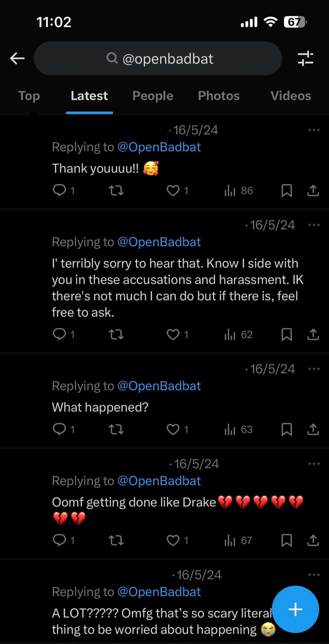
Task: Open more options on "terribly sorry" tweet
Action: tap(314, 225)
